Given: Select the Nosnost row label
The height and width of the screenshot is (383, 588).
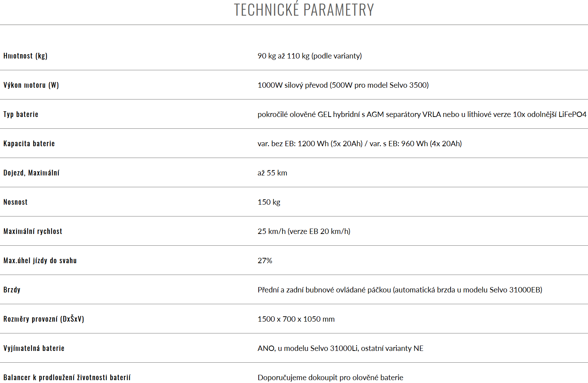Looking at the screenshot, I should tap(15, 202).
